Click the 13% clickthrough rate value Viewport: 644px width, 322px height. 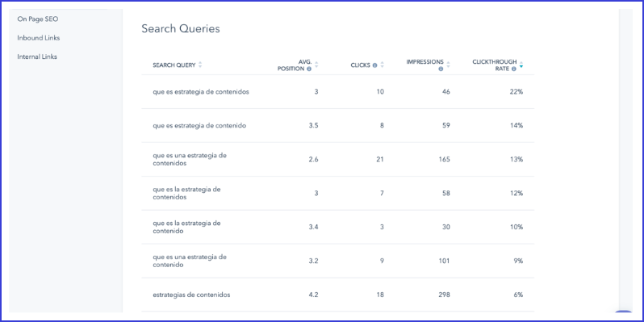(x=516, y=159)
